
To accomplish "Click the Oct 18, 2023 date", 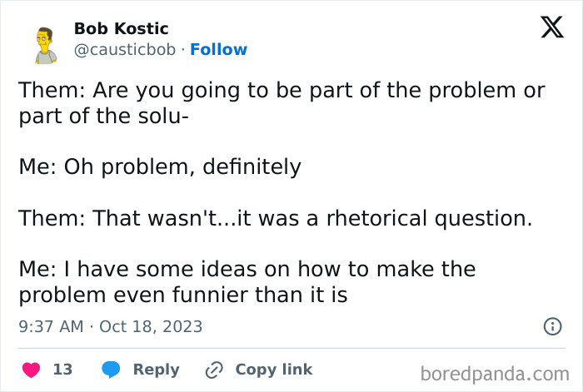I will [151, 326].
